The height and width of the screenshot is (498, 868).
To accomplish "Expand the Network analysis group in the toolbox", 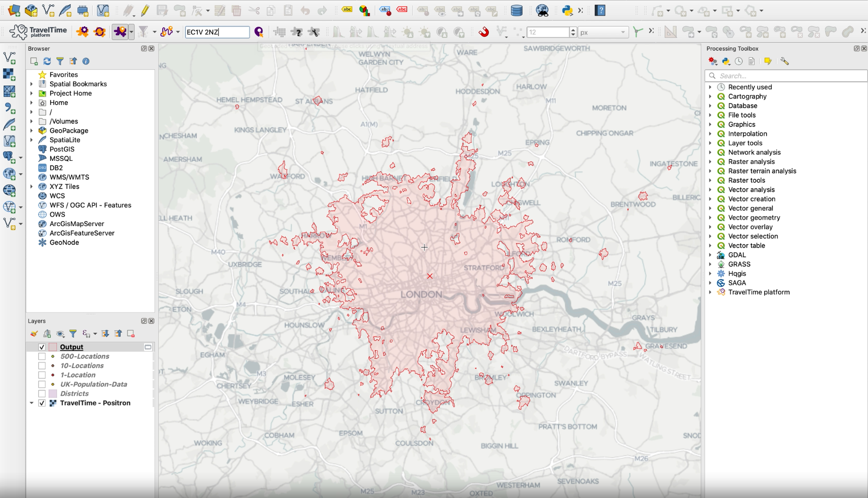I will point(710,152).
